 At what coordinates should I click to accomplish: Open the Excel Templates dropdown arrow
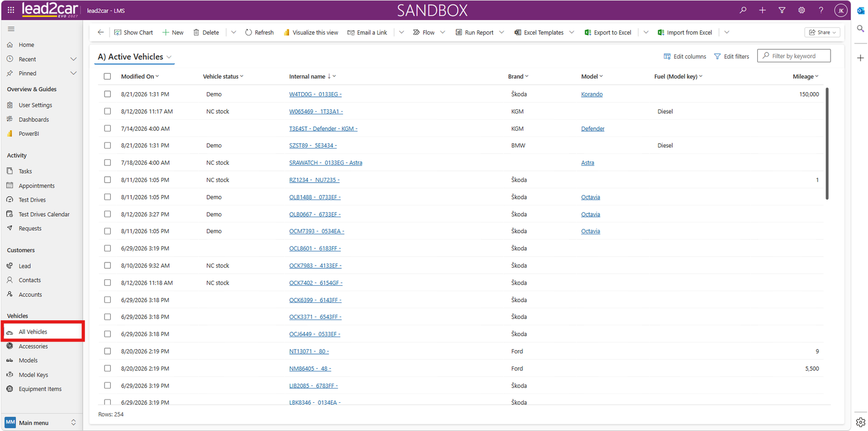tap(571, 33)
